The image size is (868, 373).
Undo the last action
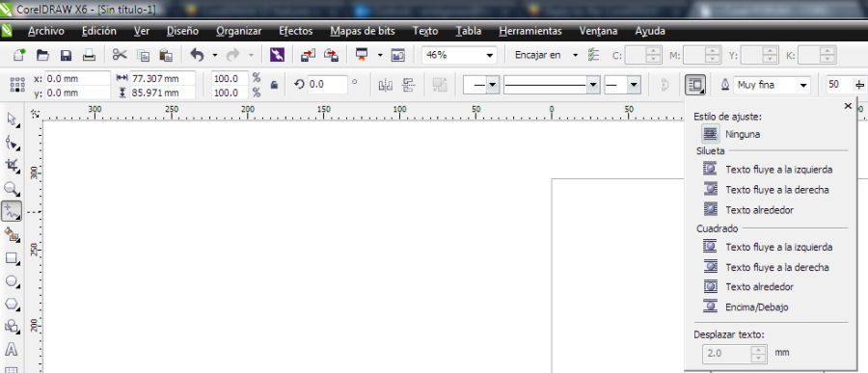(x=197, y=55)
